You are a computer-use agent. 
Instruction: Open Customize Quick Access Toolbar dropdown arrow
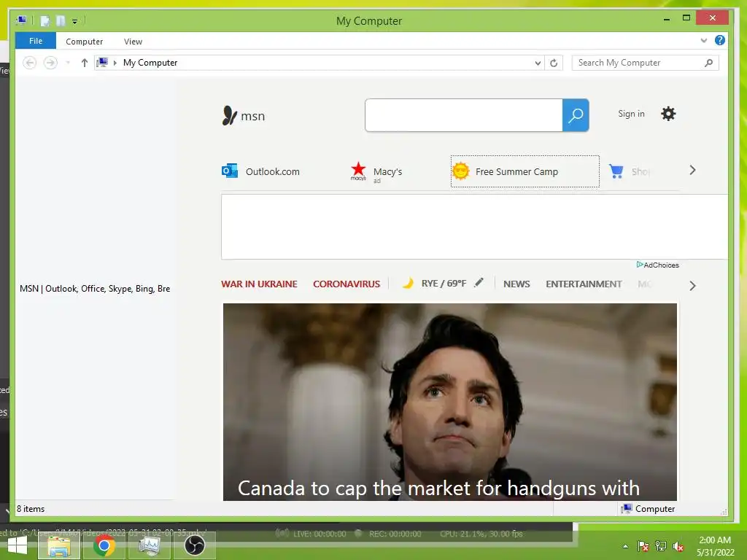(x=75, y=21)
